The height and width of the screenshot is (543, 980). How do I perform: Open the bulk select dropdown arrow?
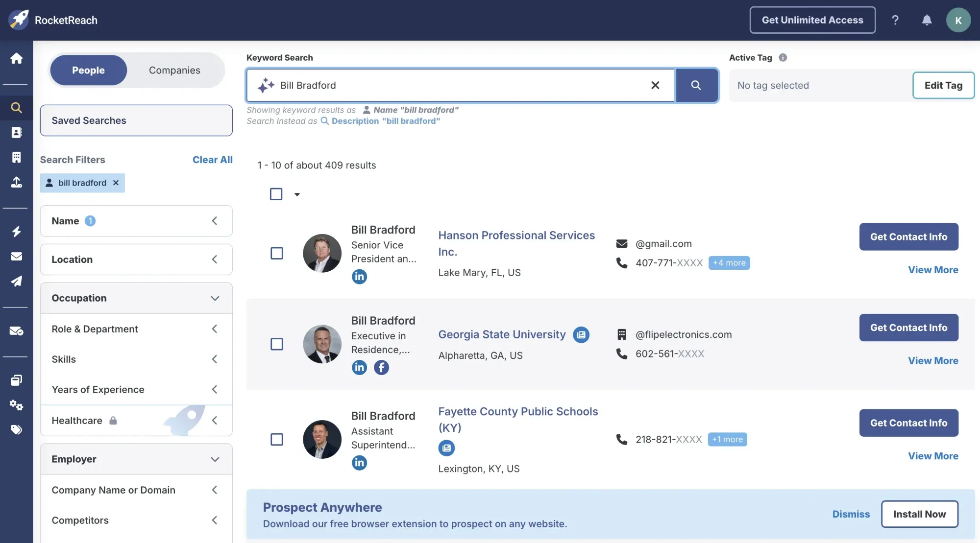pos(297,194)
